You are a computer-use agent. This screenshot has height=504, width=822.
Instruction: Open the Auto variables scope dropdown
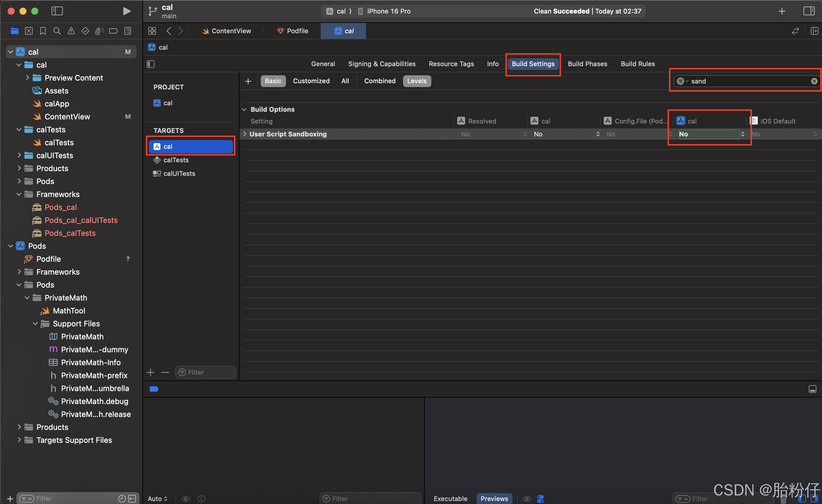(x=157, y=498)
